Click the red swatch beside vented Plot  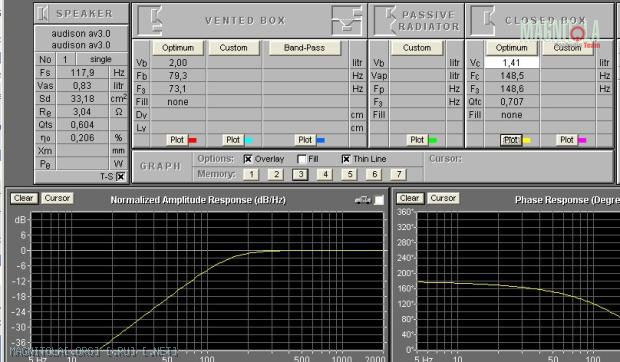pos(193,140)
